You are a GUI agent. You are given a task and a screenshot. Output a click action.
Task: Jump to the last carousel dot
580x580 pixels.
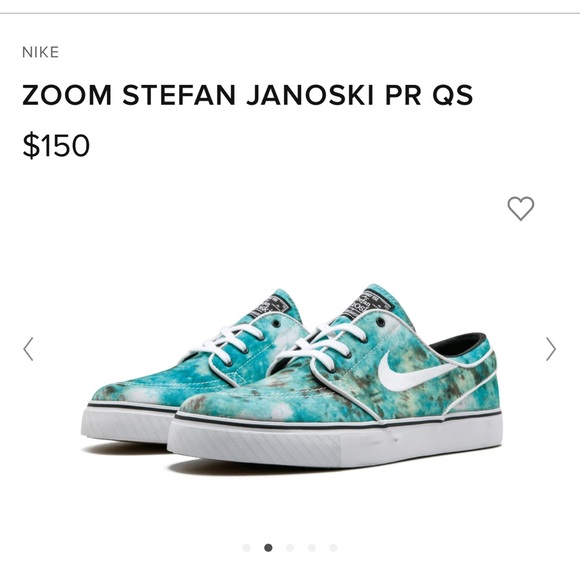tap(333, 547)
